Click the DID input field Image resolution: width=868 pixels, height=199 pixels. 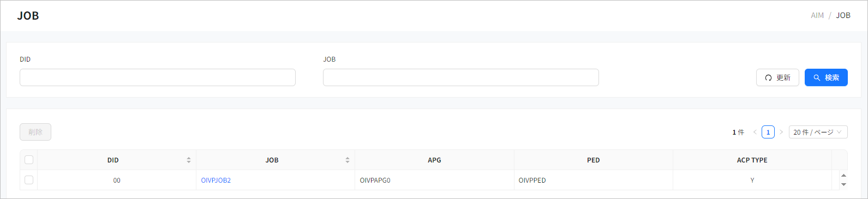[x=158, y=77]
